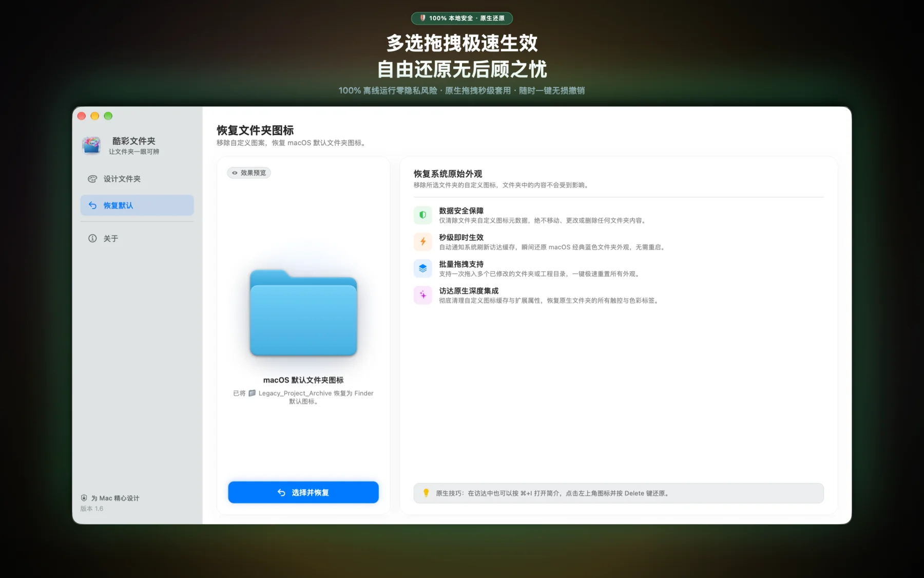Minimize the window with yellow button

[x=95, y=116]
